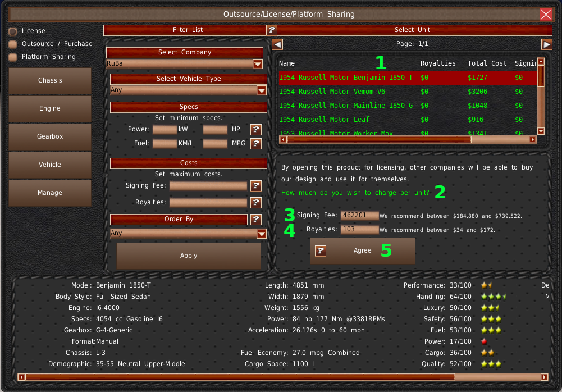Click Agree to confirm licensing
The width and height of the screenshot is (562, 392).
click(x=363, y=251)
